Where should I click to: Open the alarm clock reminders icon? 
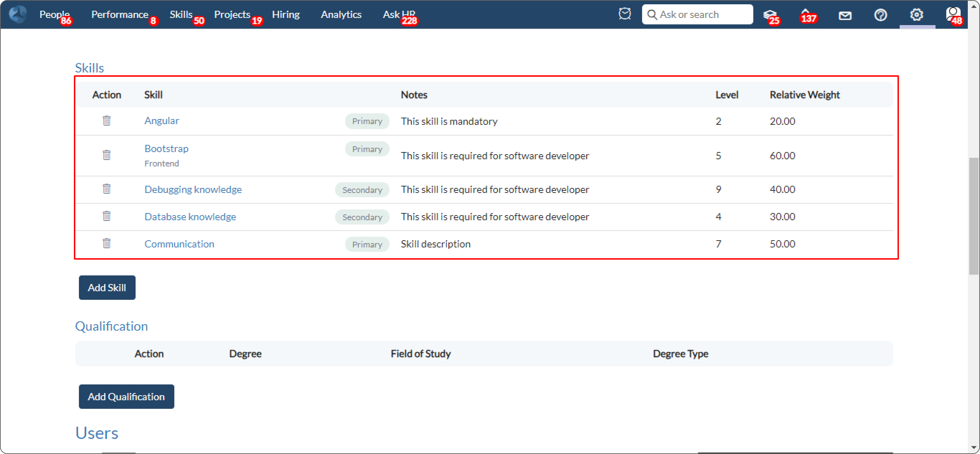tap(624, 14)
